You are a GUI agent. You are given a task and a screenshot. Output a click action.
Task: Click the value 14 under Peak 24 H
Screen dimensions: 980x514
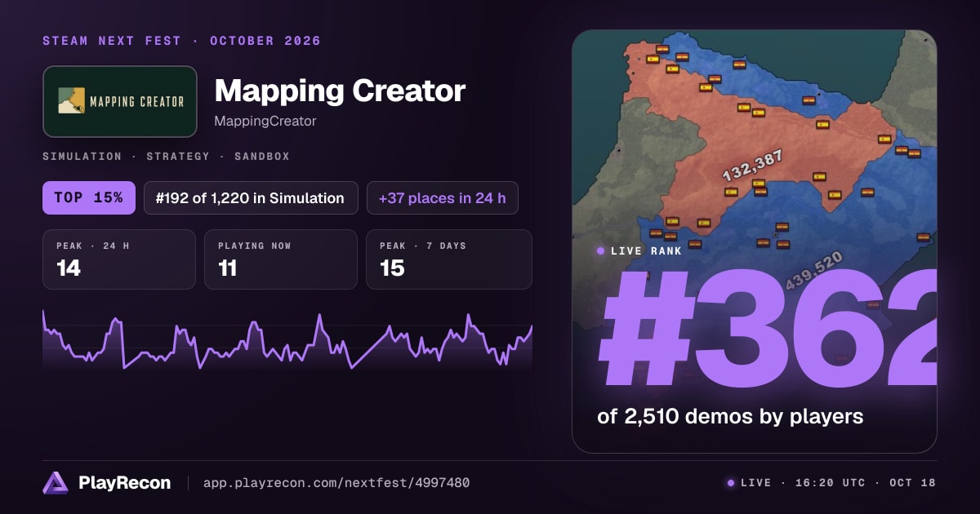69,268
